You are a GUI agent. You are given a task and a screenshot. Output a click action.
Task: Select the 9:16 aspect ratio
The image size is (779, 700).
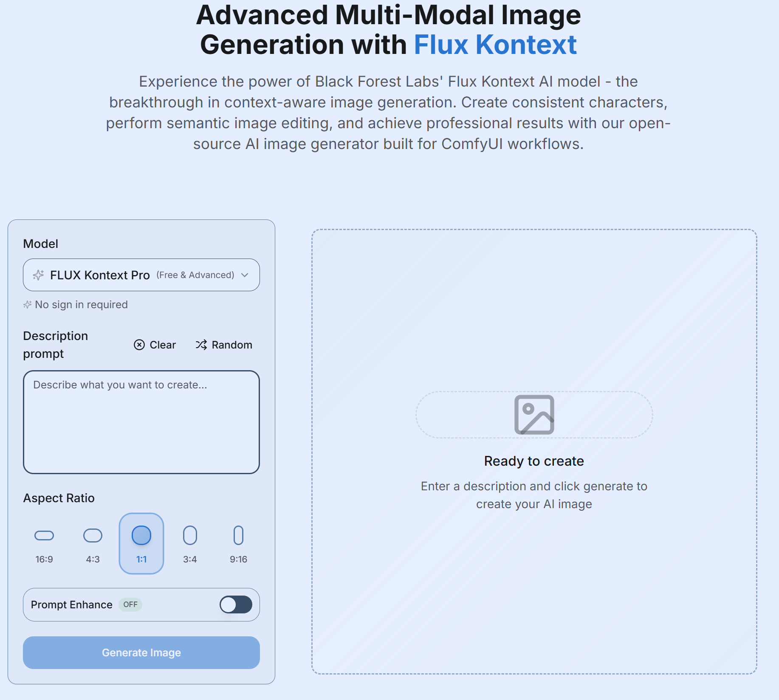pyautogui.click(x=238, y=544)
